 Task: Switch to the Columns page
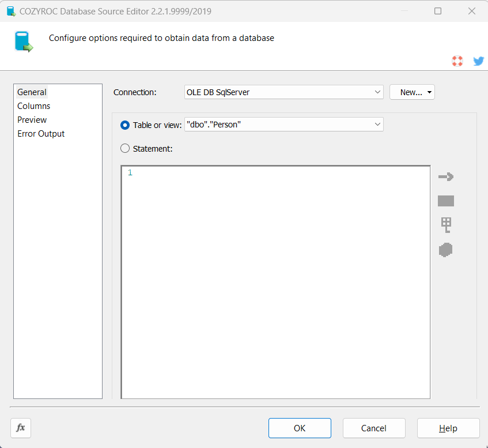click(33, 106)
